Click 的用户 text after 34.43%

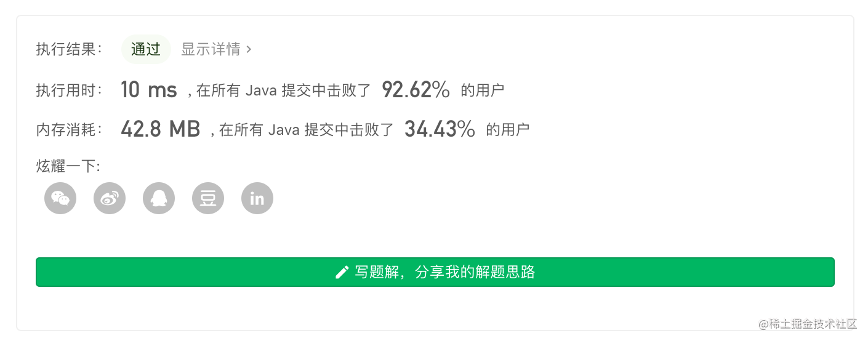pos(508,129)
